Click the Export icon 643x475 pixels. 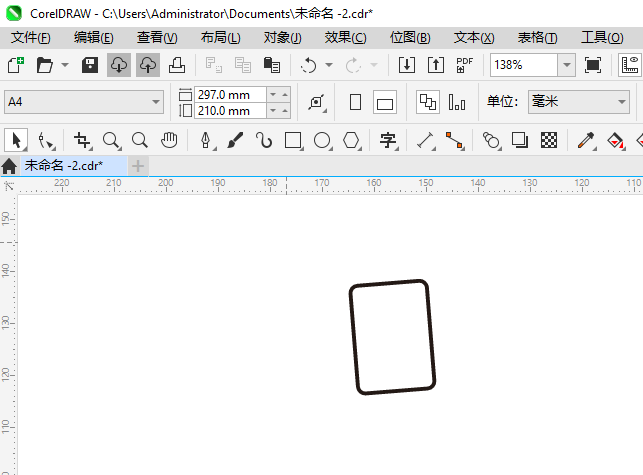pyautogui.click(x=436, y=65)
